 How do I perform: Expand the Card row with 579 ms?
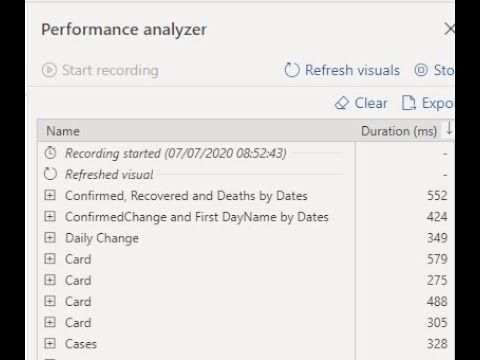pos(50,259)
